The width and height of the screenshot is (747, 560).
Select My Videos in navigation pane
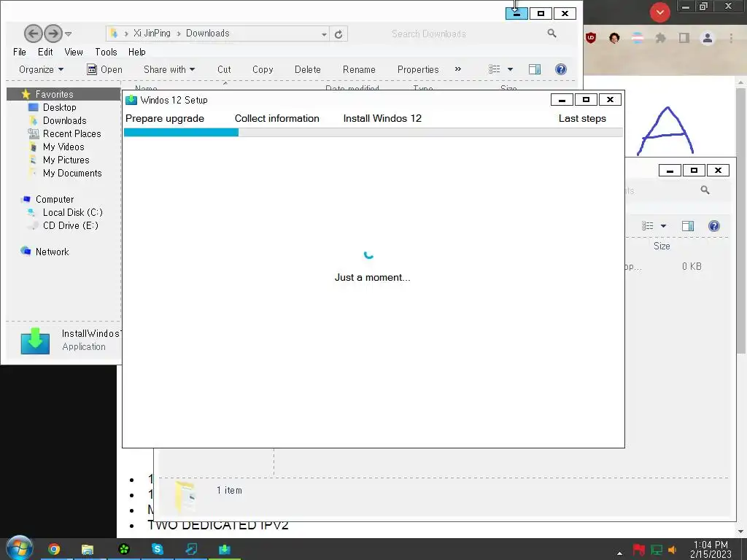[x=63, y=147]
